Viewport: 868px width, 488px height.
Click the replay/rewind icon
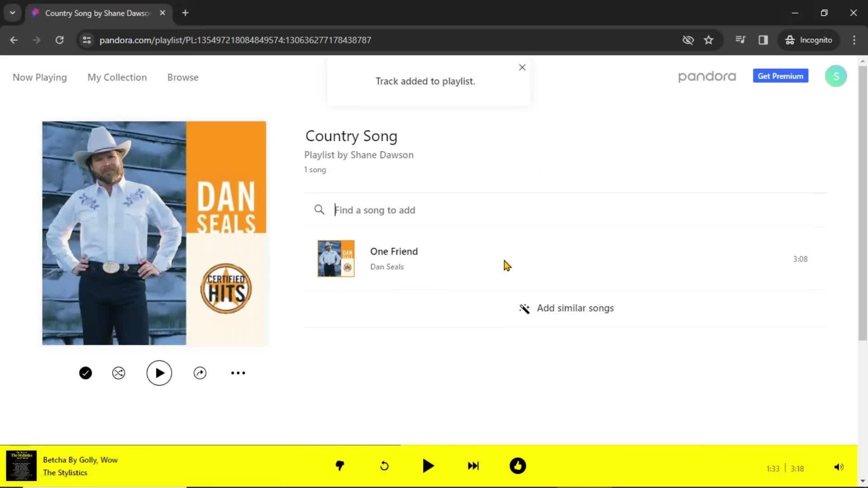pyautogui.click(x=384, y=466)
